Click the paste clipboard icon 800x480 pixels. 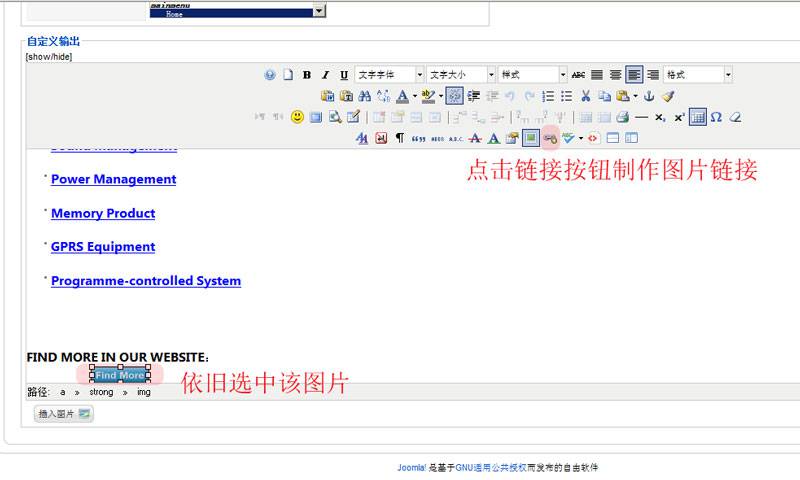[623, 96]
